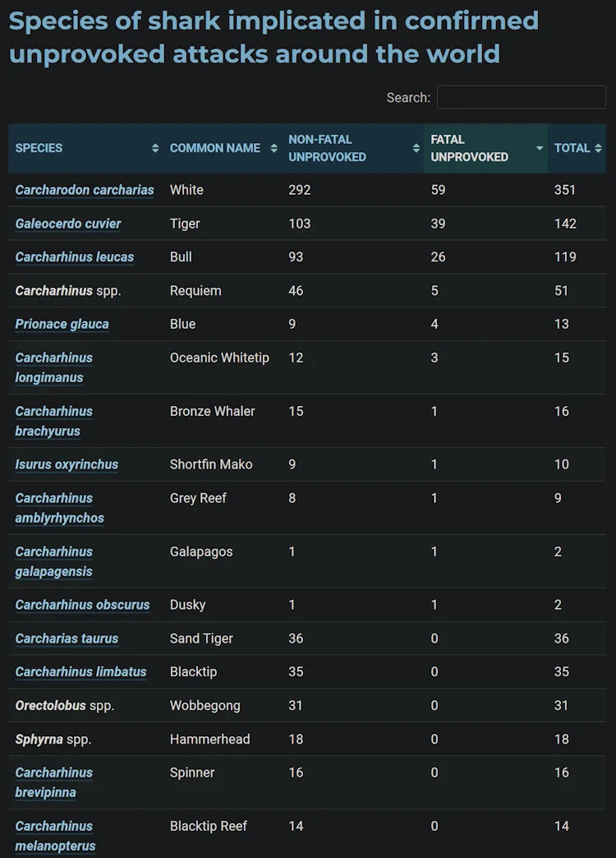Select the 'Tiger' common name cell

185,224
